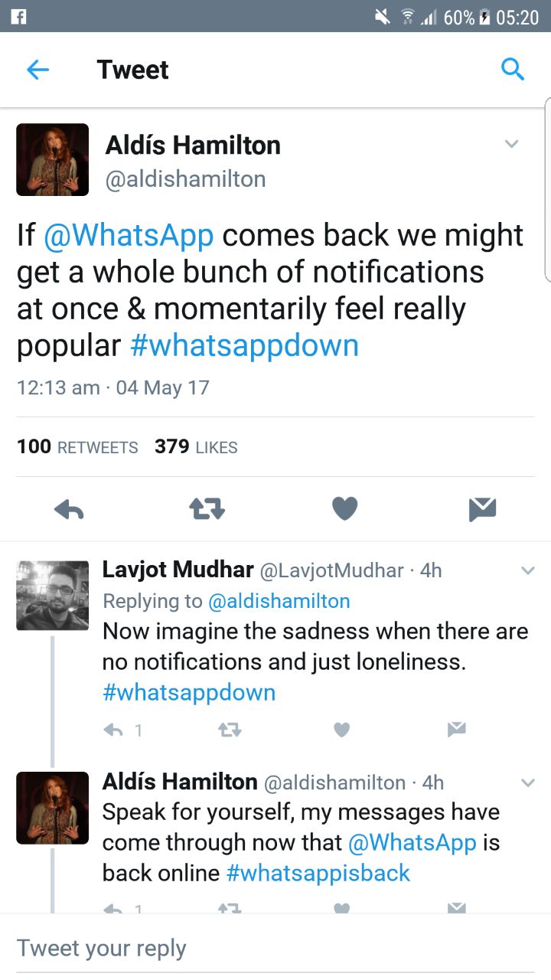
Task: View the 379 Likes list
Action: 196,447
